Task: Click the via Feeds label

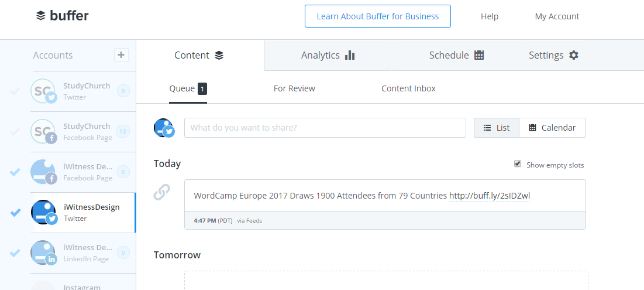Action: click(x=249, y=220)
